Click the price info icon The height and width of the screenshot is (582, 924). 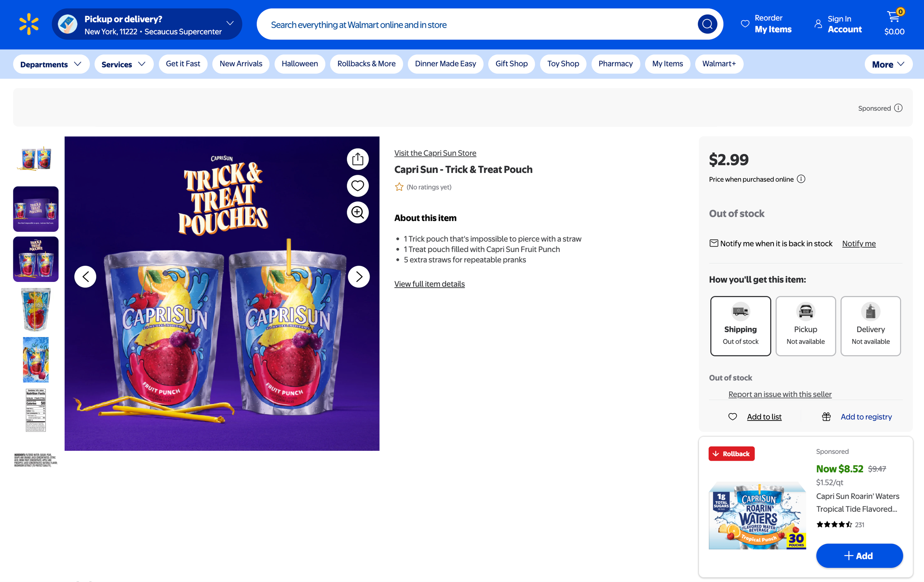[x=801, y=179]
